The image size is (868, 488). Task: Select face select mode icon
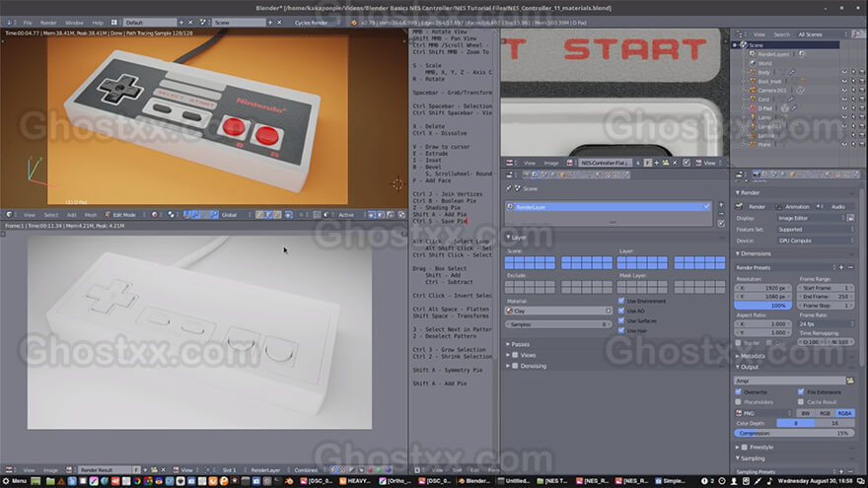(x=277, y=215)
